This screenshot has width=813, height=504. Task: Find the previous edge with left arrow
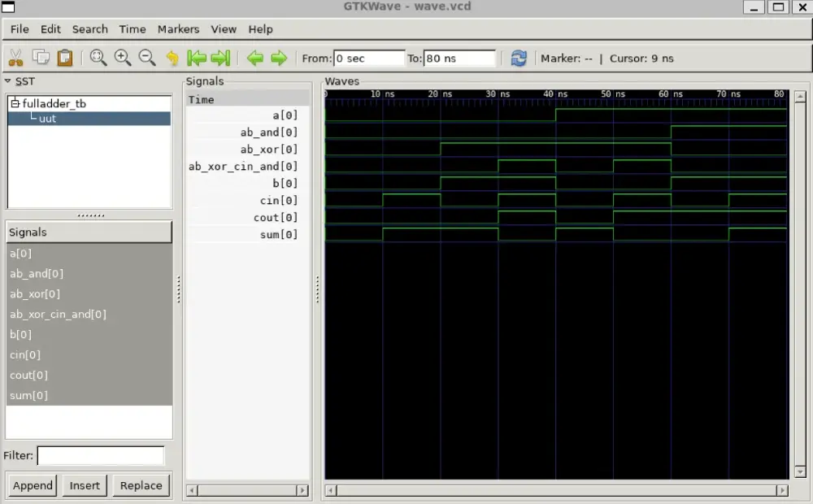tap(254, 58)
